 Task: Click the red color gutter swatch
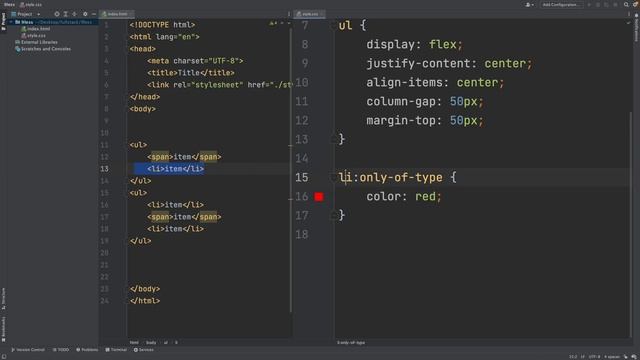point(319,197)
